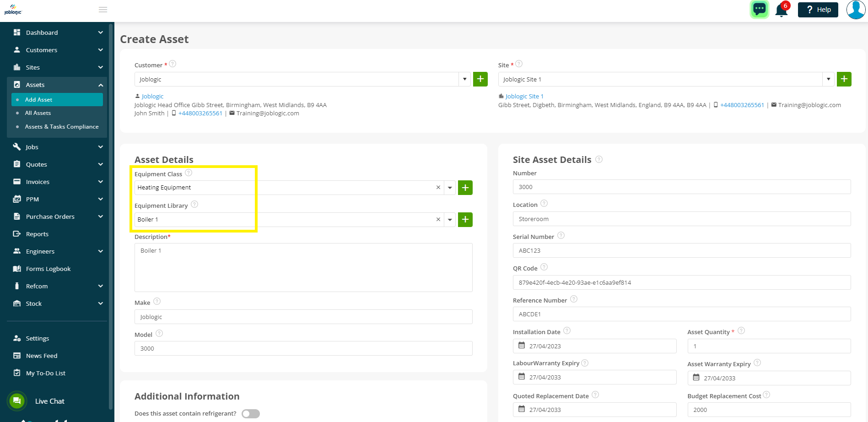Screen dimensions: 868x422
Task: Open the Equipment Library dropdown arrow
Action: click(450, 220)
